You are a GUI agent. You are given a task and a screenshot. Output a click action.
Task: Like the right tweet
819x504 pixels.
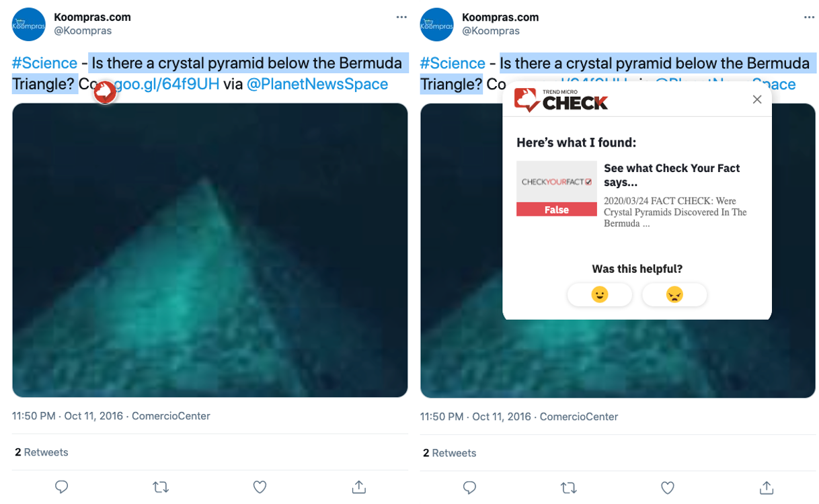668,487
